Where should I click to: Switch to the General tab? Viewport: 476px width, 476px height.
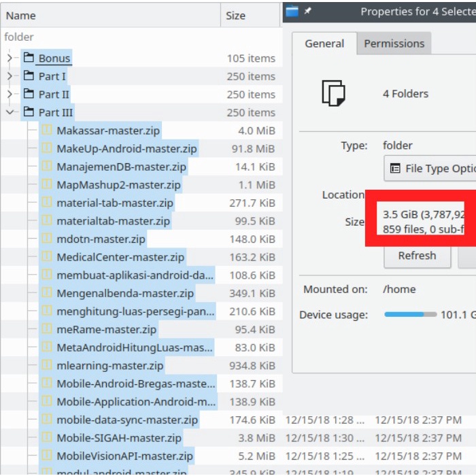pos(324,44)
